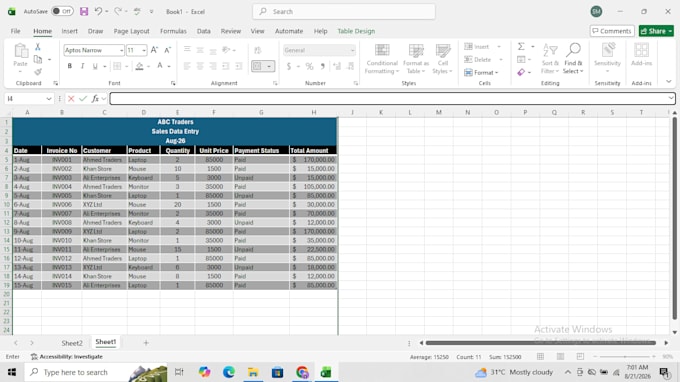Expand the formula bar
The image size is (680, 382).
670,98
